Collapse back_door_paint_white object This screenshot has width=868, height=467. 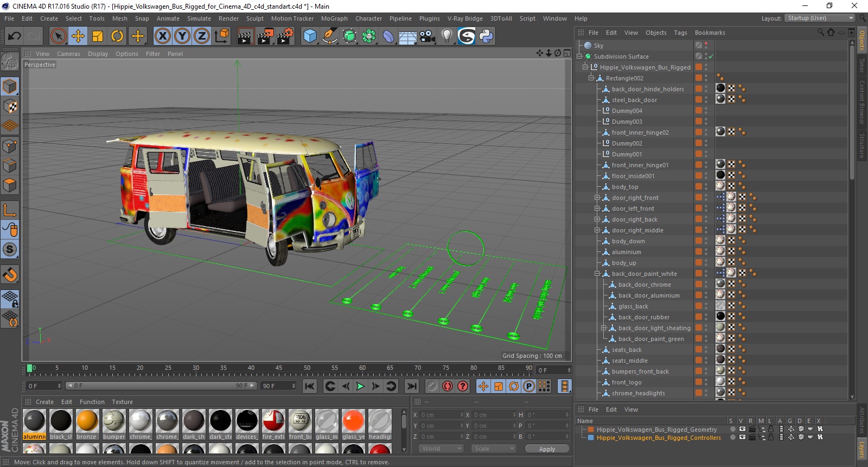click(x=597, y=274)
